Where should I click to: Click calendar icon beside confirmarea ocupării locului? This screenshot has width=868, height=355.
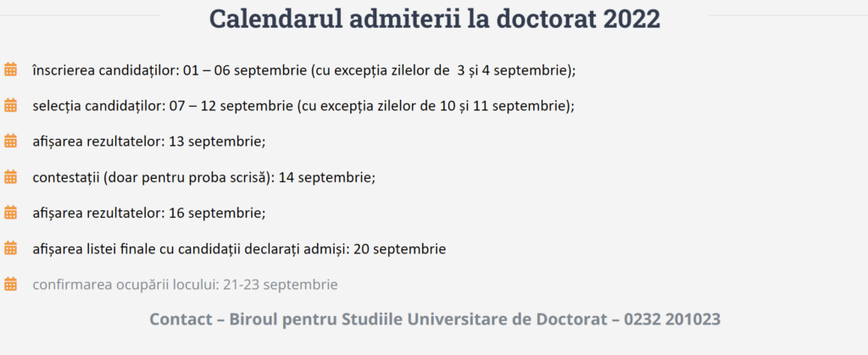10,284
